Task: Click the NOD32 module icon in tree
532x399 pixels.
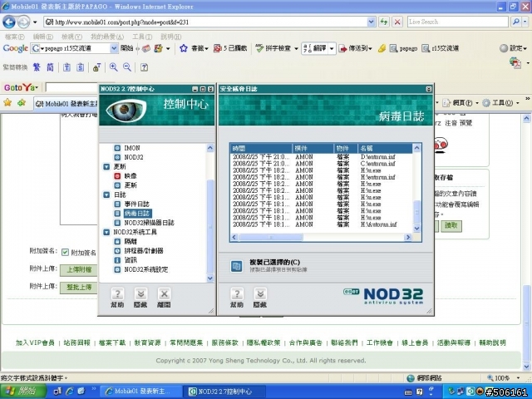Action: point(117,157)
